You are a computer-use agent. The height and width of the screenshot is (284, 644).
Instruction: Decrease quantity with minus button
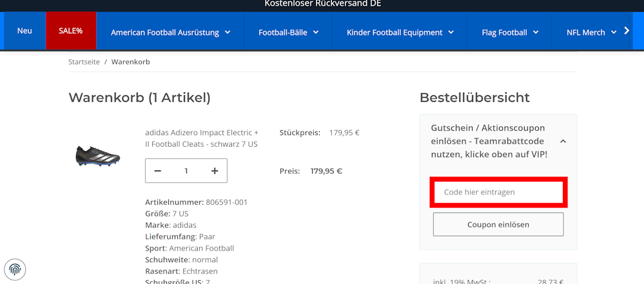pos(158,171)
